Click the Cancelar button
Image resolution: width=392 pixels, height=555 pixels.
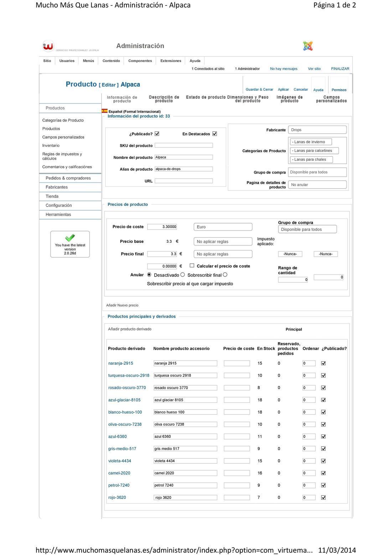(301, 89)
